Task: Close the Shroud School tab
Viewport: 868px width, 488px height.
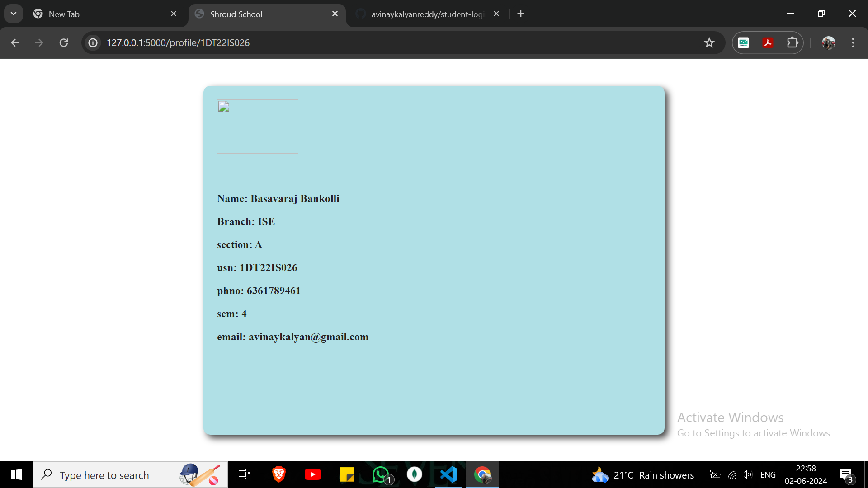Action: (x=335, y=14)
